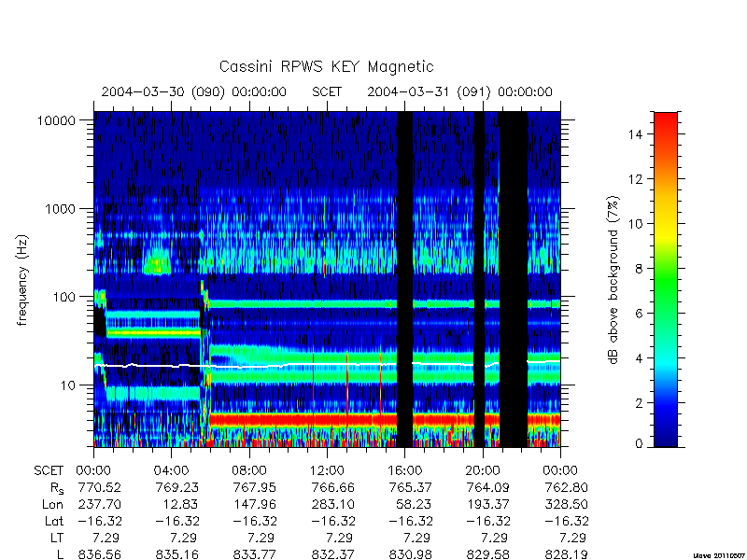Select the 10000 frequency tick label
Viewport: 747px width, 560px height.
[57, 120]
